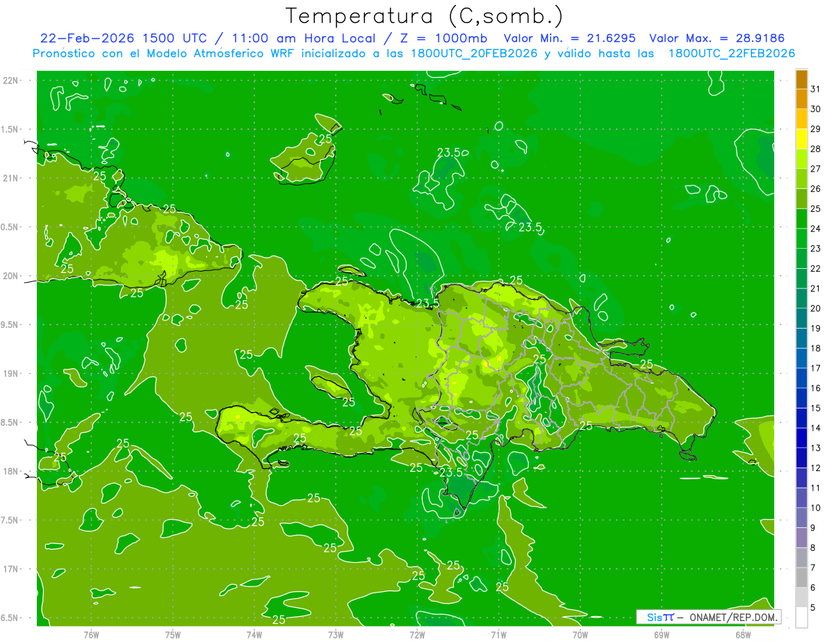Click the '31' color scale label

[x=815, y=89]
